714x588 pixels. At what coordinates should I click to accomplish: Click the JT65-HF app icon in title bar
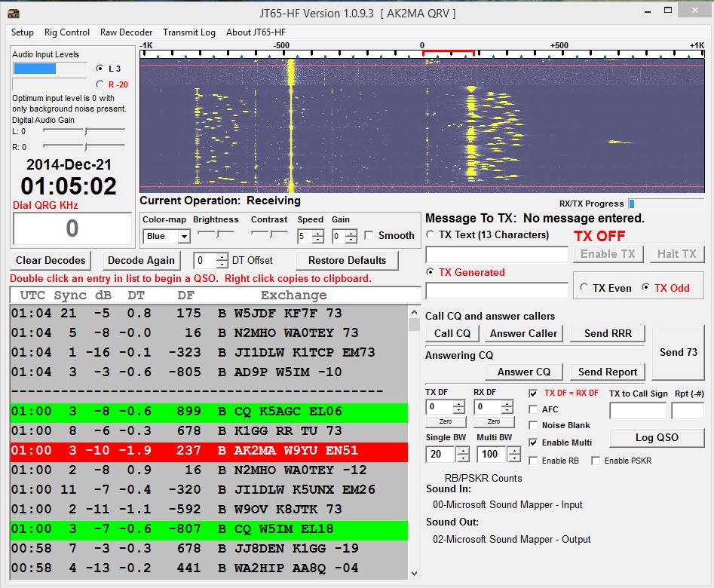click(x=14, y=14)
